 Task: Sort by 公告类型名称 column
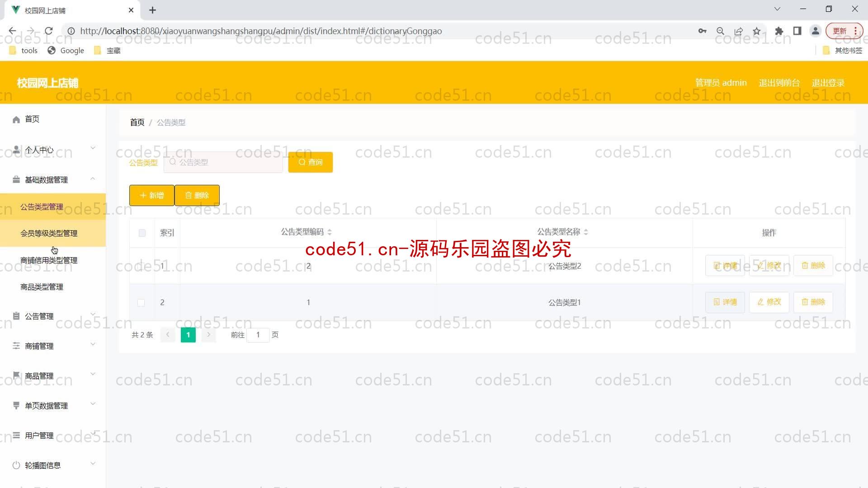coord(586,232)
